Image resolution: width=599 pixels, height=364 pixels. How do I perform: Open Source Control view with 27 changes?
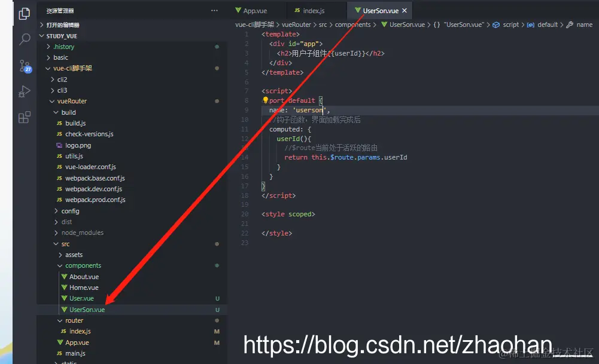tap(25, 66)
